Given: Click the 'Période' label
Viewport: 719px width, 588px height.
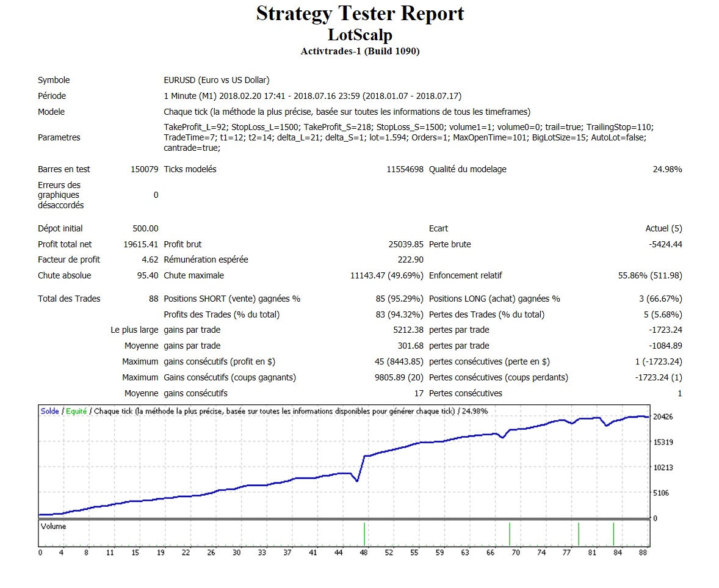Looking at the screenshot, I should click(x=52, y=96).
